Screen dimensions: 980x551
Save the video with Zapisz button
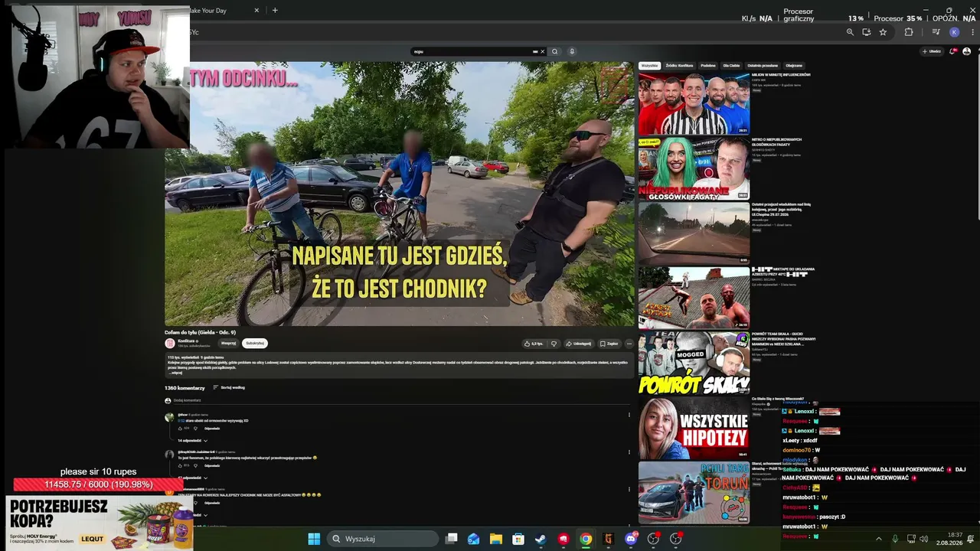coord(609,344)
